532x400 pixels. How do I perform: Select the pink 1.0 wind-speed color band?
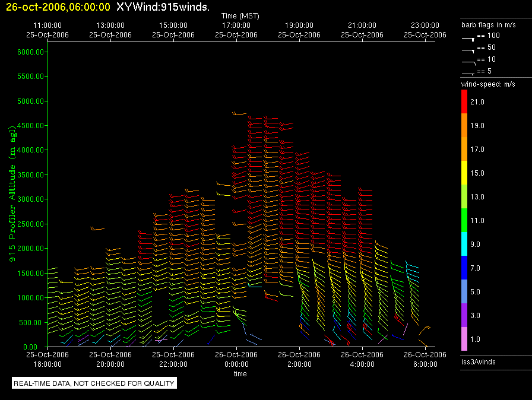tap(465, 339)
